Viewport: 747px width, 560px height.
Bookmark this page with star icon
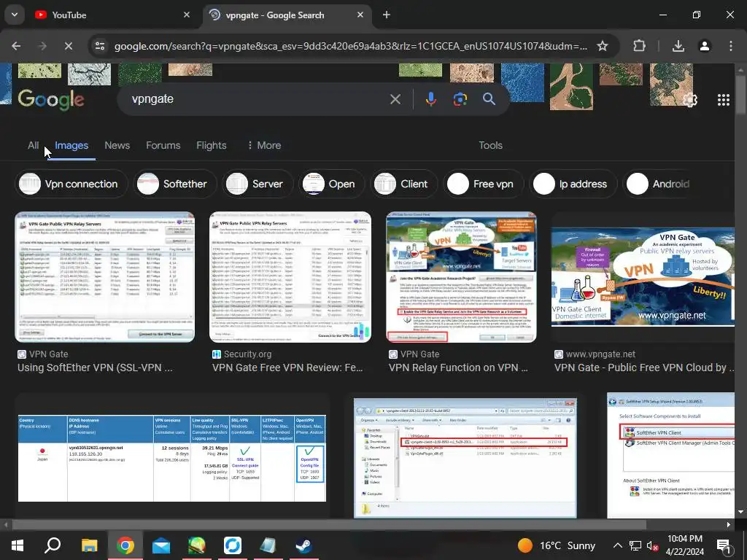point(603,46)
